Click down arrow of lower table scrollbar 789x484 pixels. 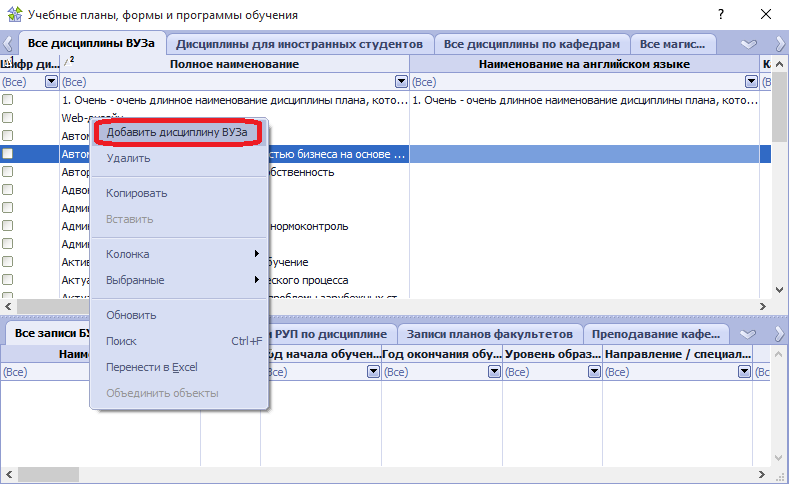tap(779, 458)
